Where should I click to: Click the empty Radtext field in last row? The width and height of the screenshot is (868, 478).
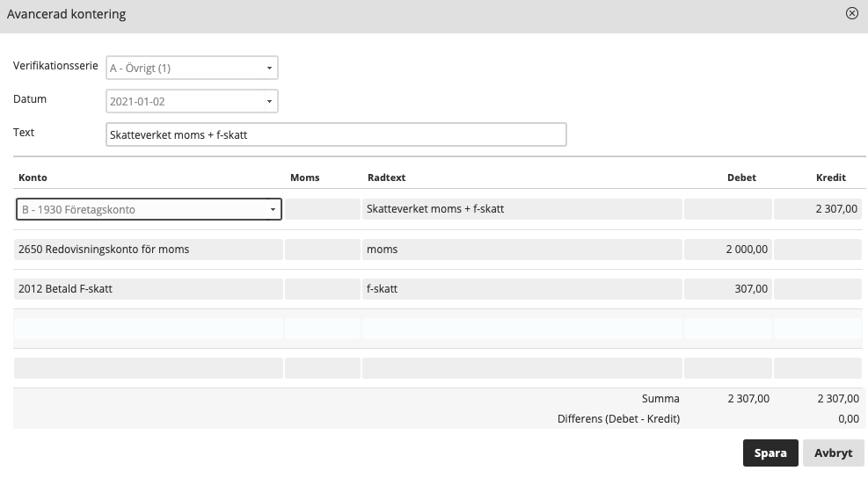(x=522, y=368)
